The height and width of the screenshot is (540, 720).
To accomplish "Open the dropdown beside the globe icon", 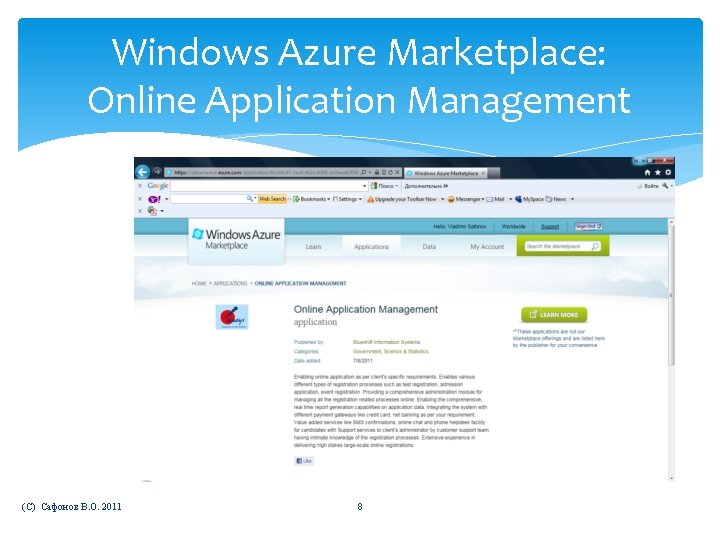I will click(162, 211).
